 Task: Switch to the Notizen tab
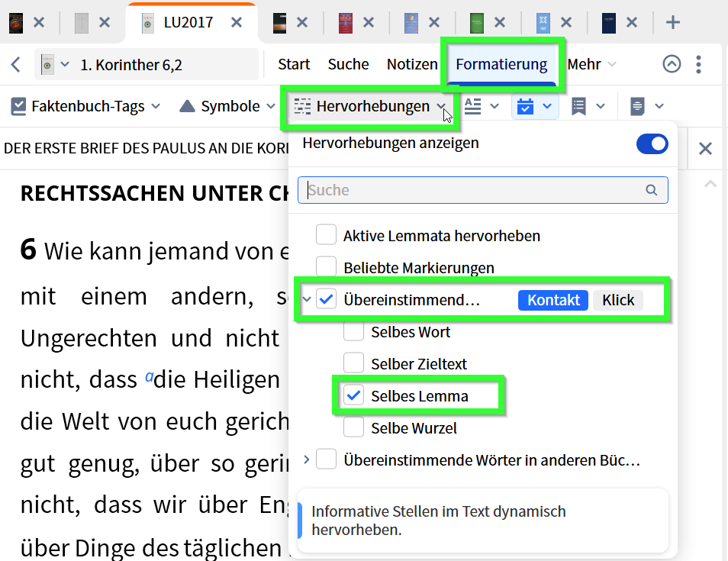pos(412,64)
